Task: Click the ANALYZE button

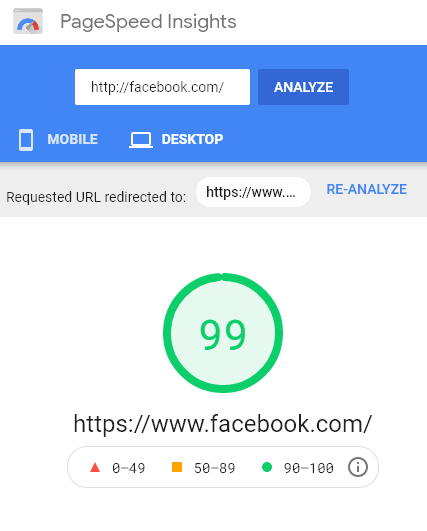Action: [303, 87]
